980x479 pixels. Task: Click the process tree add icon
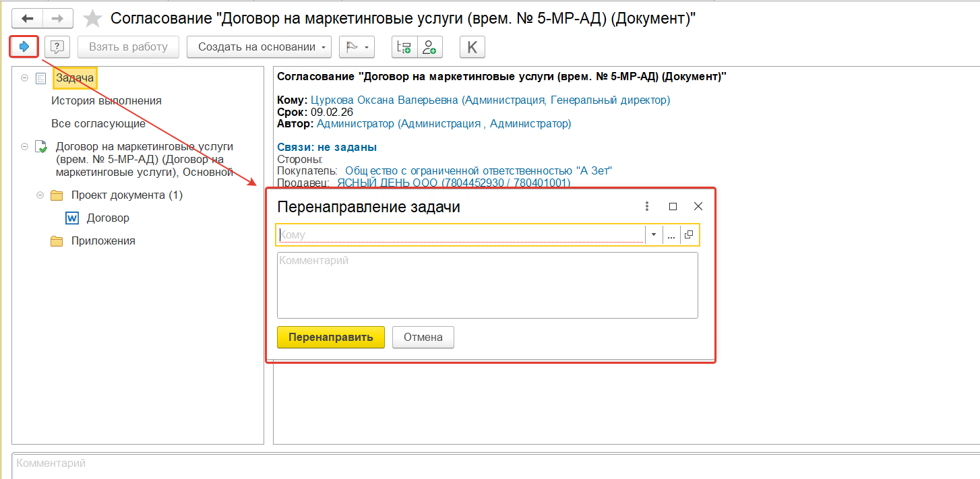[404, 46]
